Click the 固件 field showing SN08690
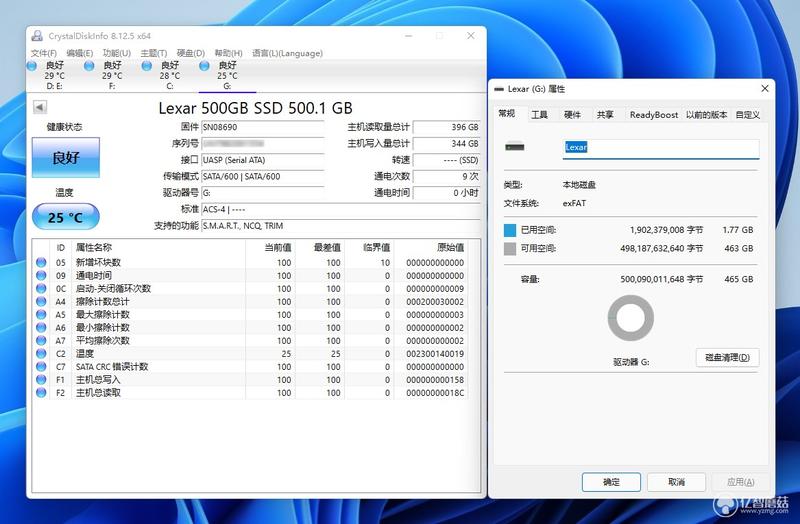The width and height of the screenshot is (800, 524). tap(263, 128)
